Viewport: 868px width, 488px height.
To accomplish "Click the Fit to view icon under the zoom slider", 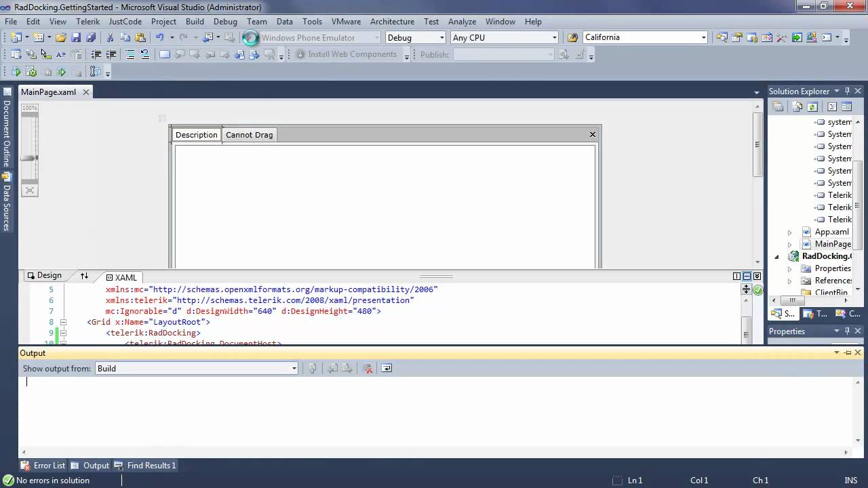I will (30, 190).
